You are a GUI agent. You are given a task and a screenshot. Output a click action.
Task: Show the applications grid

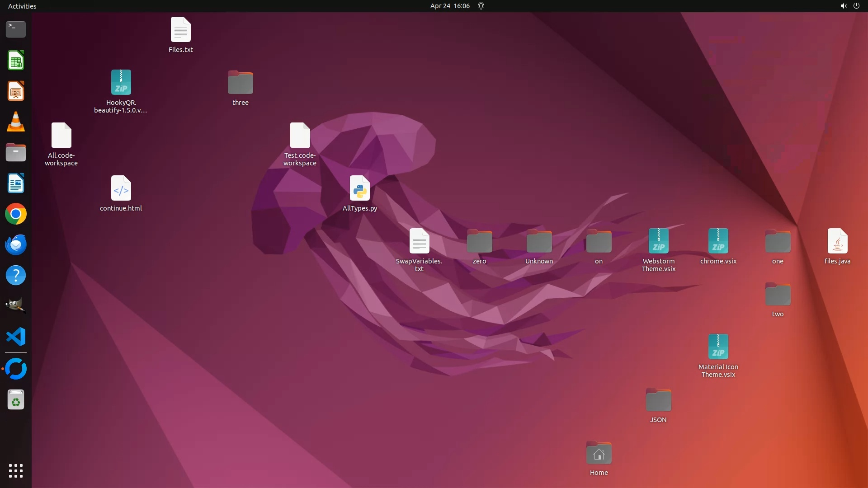coord(16,471)
